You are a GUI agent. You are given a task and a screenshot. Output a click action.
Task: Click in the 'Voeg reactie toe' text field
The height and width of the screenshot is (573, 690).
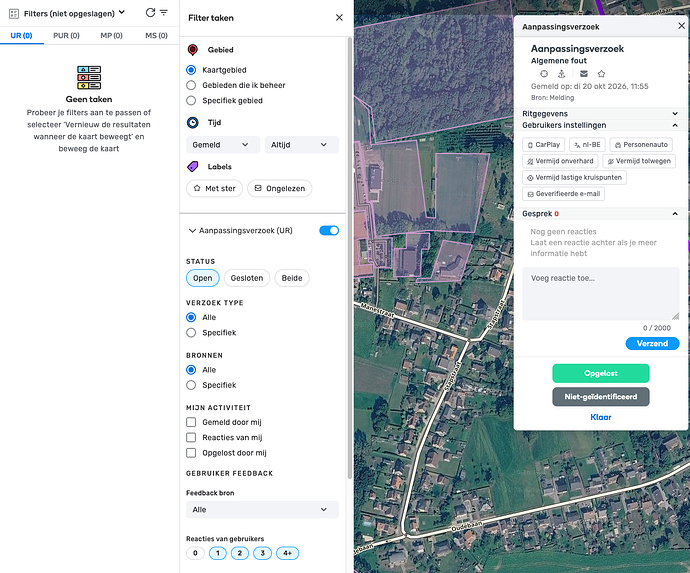601,294
